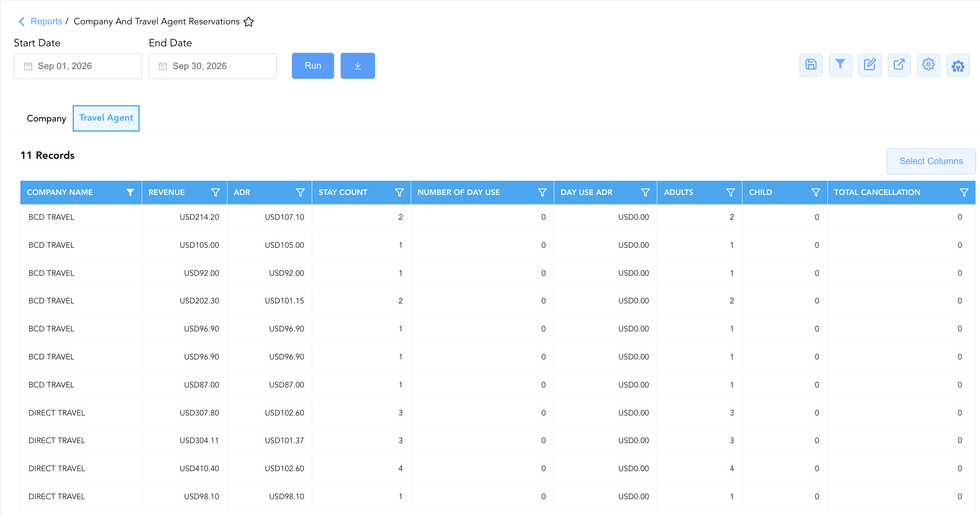
Task: Click the Stay Count header label
Action: (343, 193)
